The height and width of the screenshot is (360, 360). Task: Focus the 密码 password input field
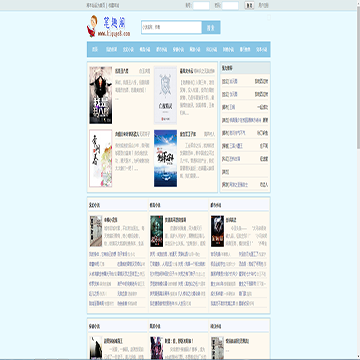point(230,5)
